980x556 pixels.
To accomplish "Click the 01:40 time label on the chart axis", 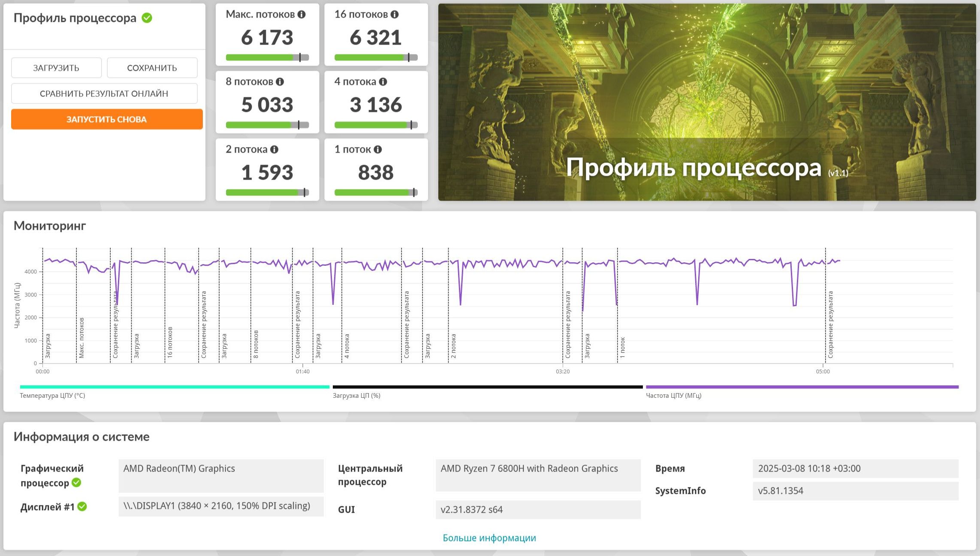I will tap(302, 372).
